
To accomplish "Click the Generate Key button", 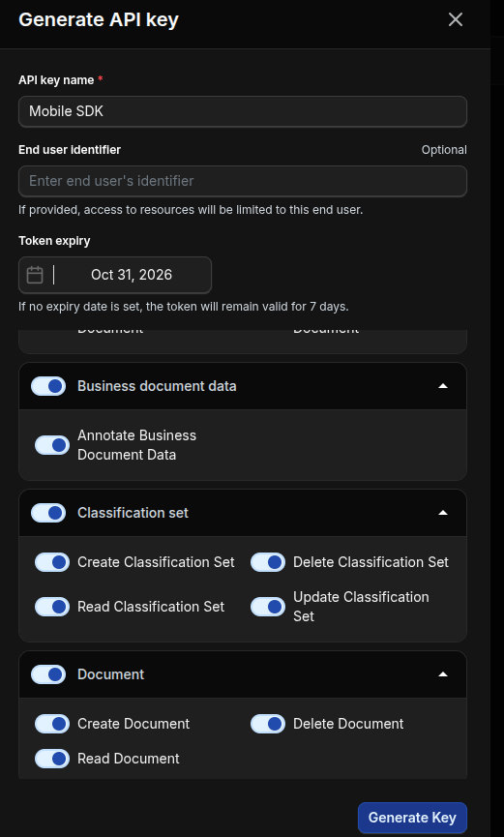I will tap(412, 818).
